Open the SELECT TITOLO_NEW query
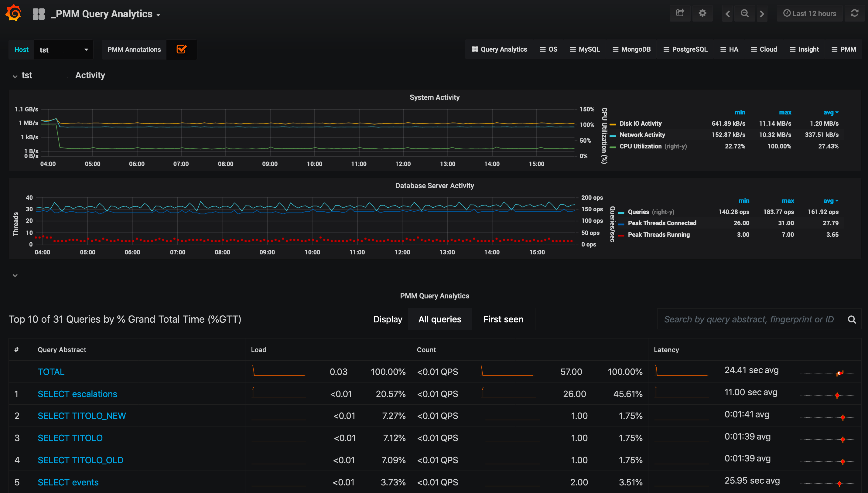Image resolution: width=868 pixels, height=493 pixels. [x=82, y=416]
